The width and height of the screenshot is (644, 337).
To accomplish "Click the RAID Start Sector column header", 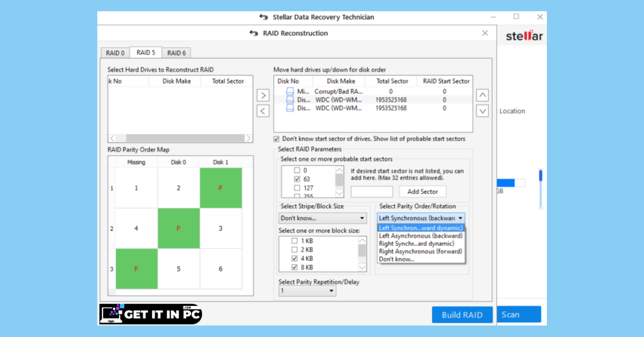I will tap(446, 81).
